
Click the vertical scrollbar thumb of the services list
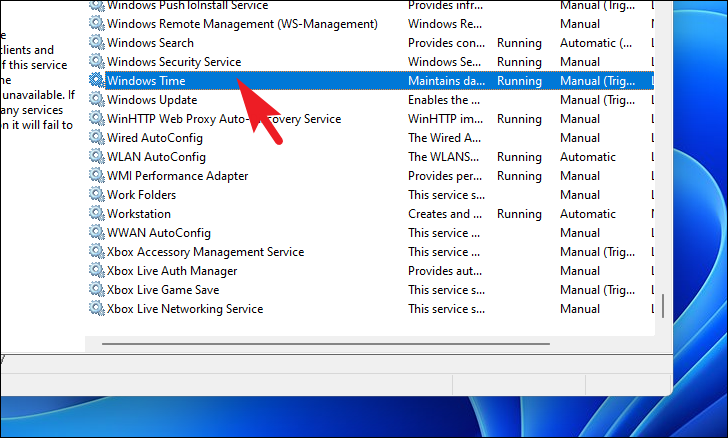[x=663, y=306]
